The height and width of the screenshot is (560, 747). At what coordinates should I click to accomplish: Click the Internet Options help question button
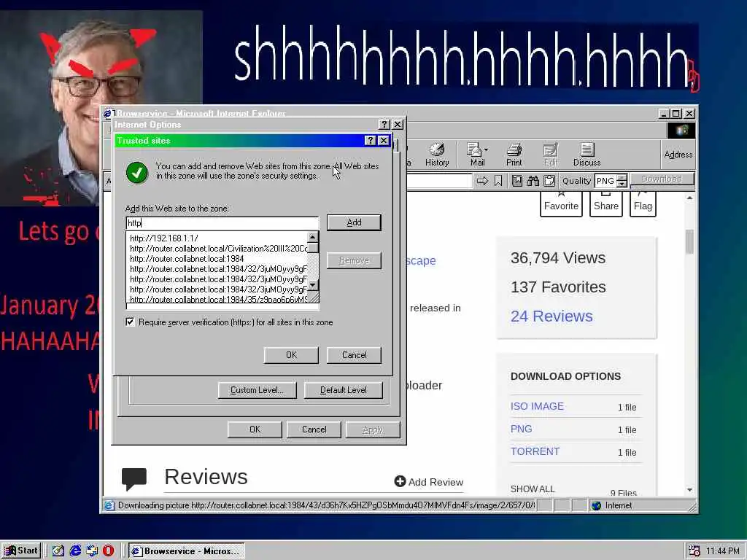pyautogui.click(x=384, y=124)
